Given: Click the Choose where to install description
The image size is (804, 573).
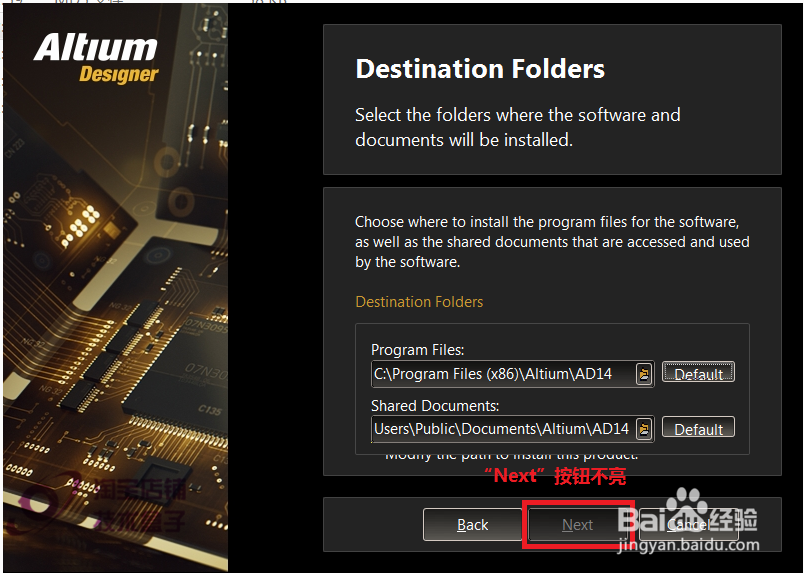Looking at the screenshot, I should pos(552,242).
